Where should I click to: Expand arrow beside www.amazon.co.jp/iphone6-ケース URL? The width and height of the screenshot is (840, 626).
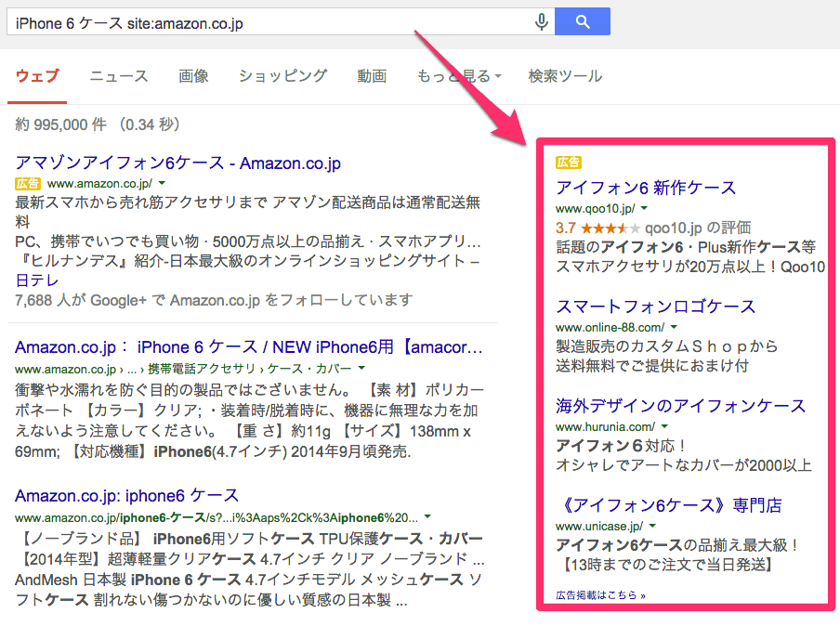[x=427, y=516]
